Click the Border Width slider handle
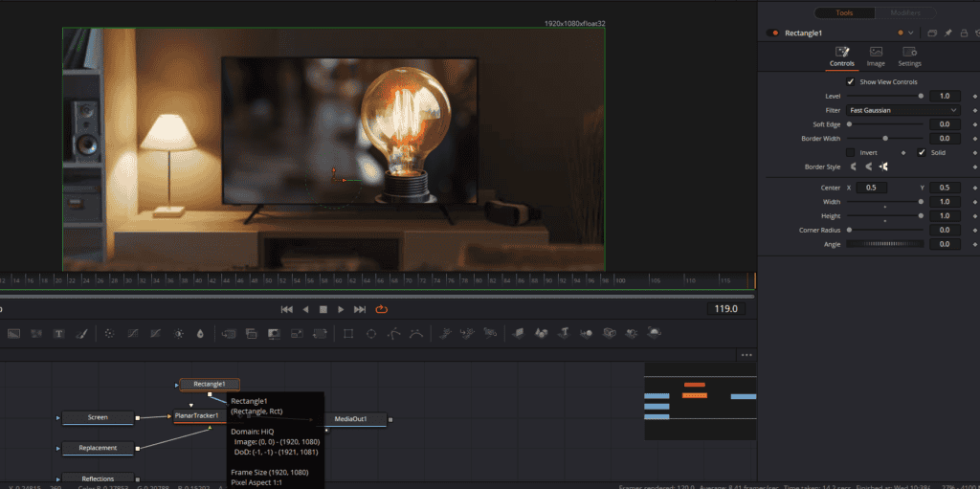Screen dimensions: 980x489 click(x=885, y=138)
